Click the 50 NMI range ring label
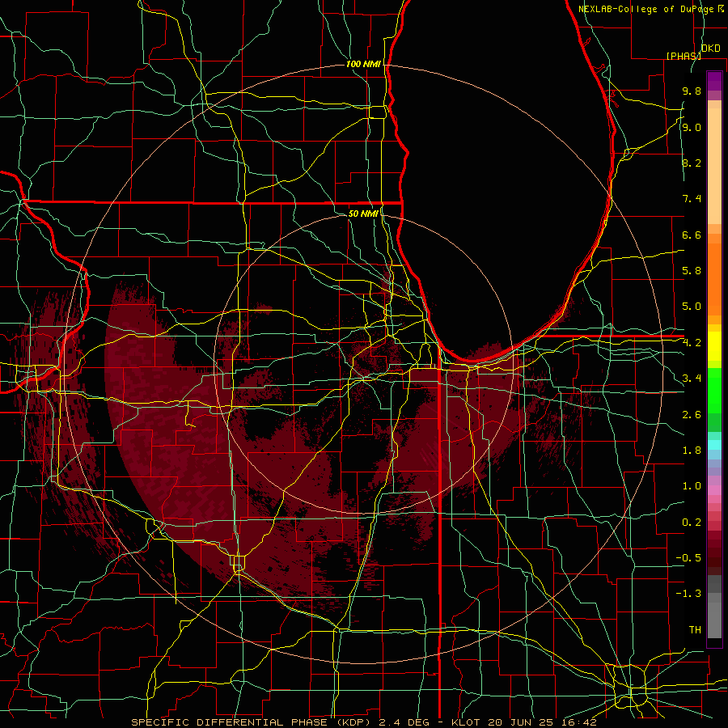Image resolution: width=728 pixels, height=728 pixels. pyautogui.click(x=363, y=214)
